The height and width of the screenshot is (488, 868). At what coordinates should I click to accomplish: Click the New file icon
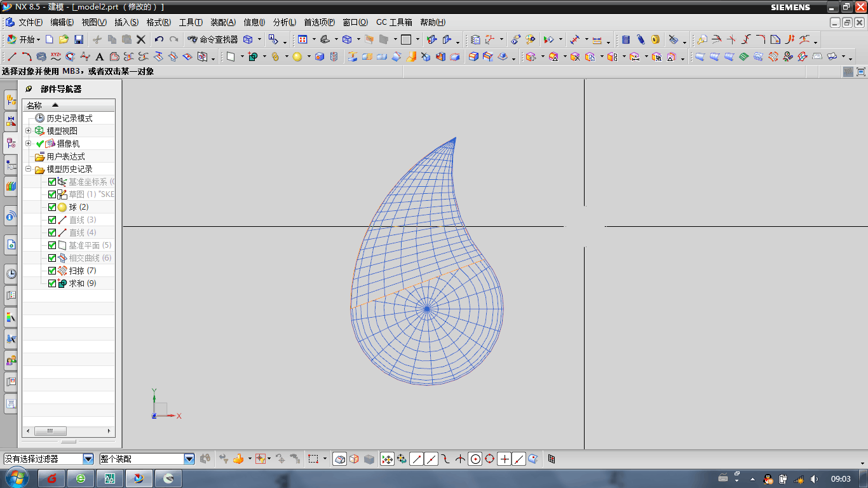pos(50,39)
